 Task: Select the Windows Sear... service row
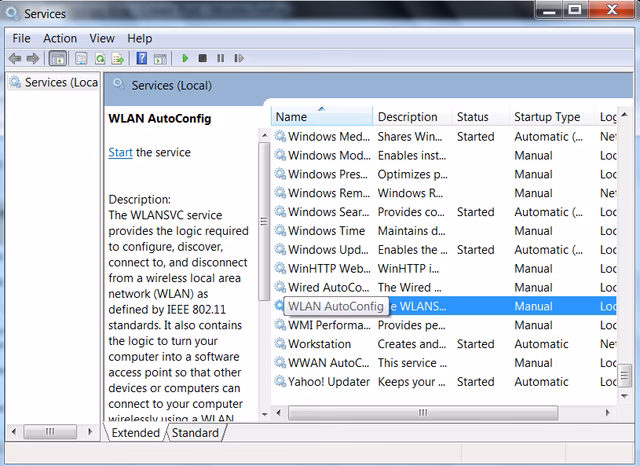[x=445, y=212]
